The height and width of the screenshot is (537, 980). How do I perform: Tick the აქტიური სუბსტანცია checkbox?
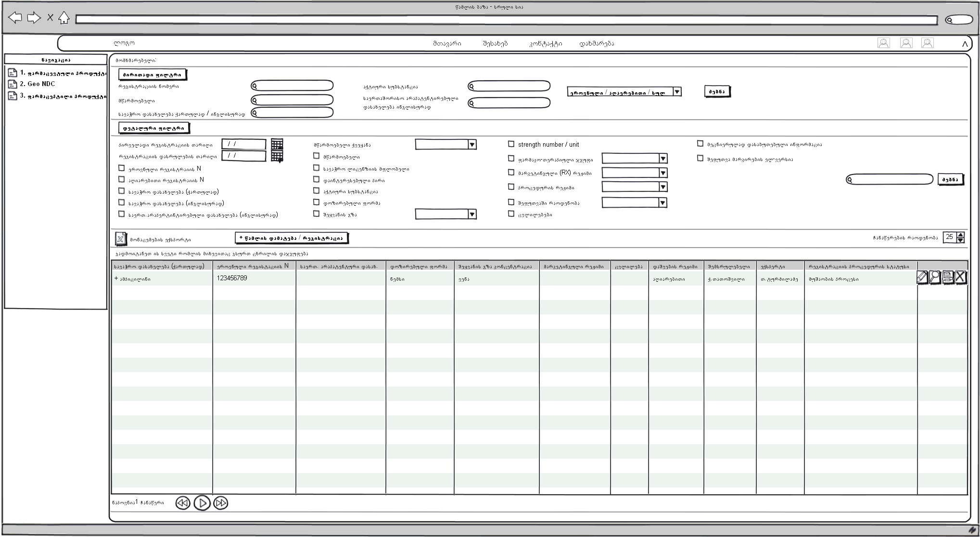point(316,191)
